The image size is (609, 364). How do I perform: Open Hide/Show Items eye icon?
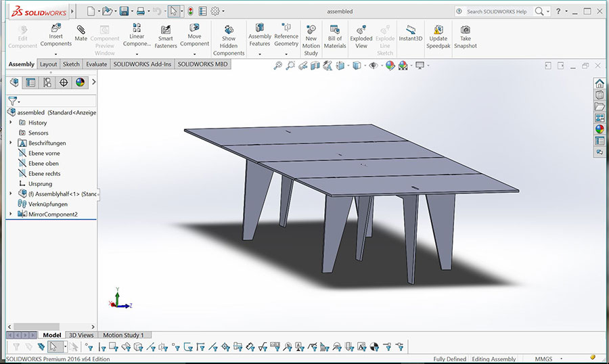pyautogui.click(x=374, y=66)
